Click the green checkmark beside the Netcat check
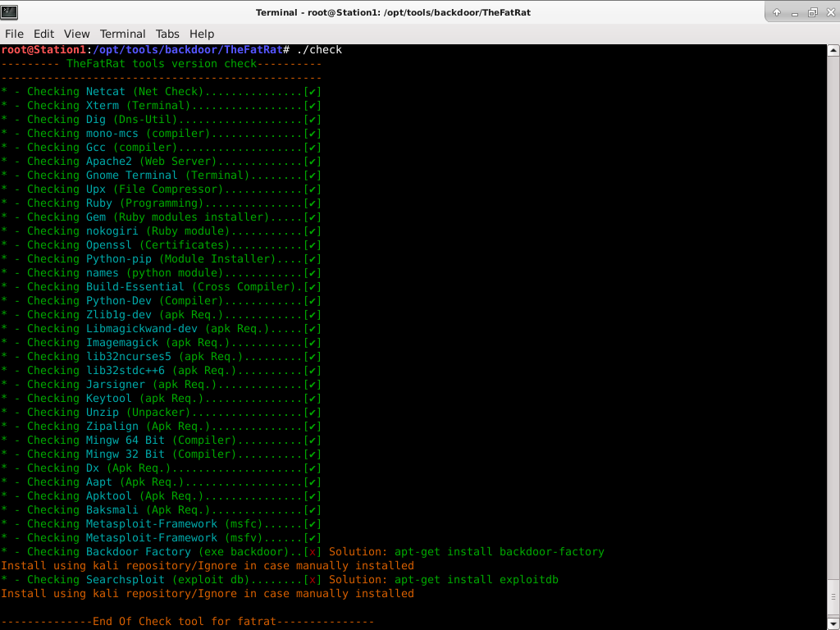Viewport: 840px width, 630px height. [313, 91]
